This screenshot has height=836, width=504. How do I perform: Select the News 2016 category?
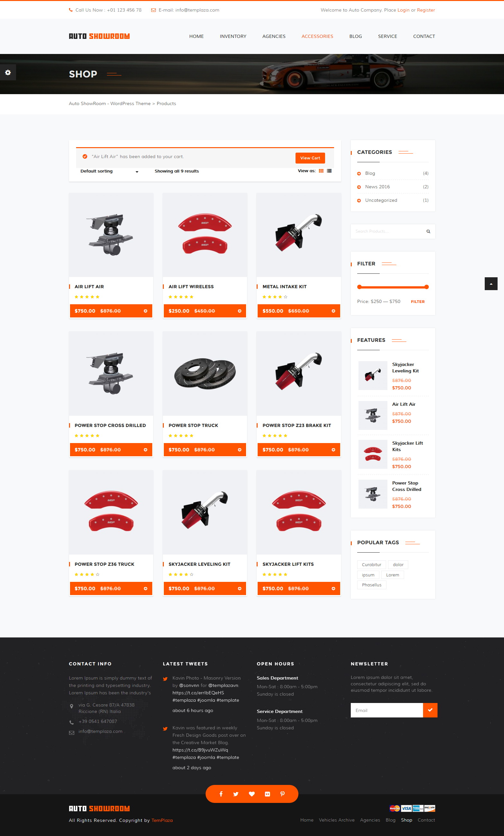click(x=377, y=187)
